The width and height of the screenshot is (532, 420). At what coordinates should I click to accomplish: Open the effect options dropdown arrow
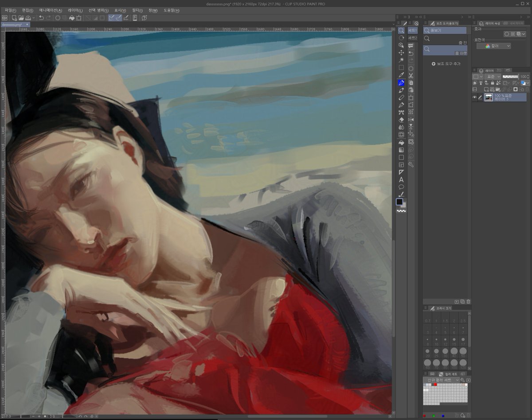click(523, 34)
